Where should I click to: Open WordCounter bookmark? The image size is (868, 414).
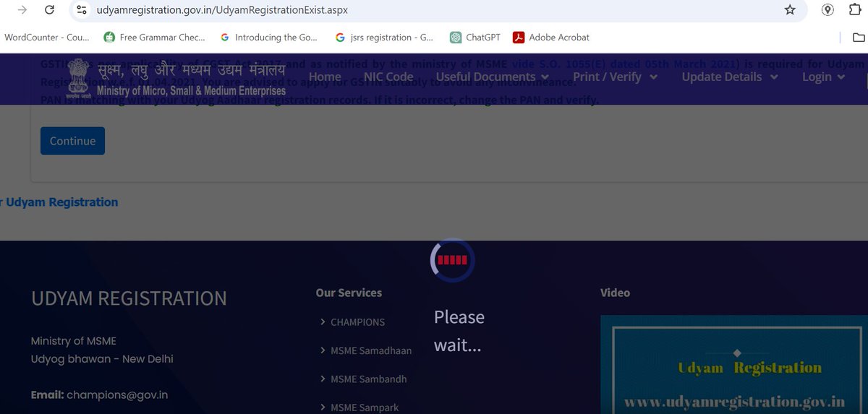47,38
